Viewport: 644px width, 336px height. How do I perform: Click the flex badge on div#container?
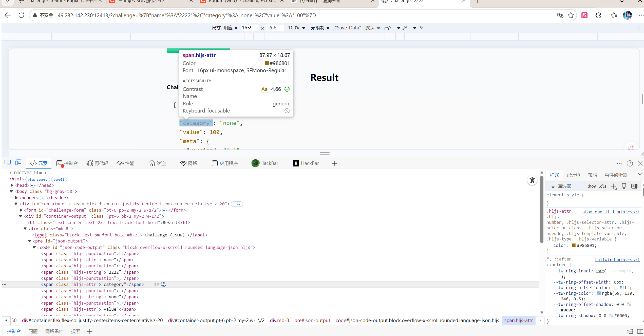[x=237, y=204]
